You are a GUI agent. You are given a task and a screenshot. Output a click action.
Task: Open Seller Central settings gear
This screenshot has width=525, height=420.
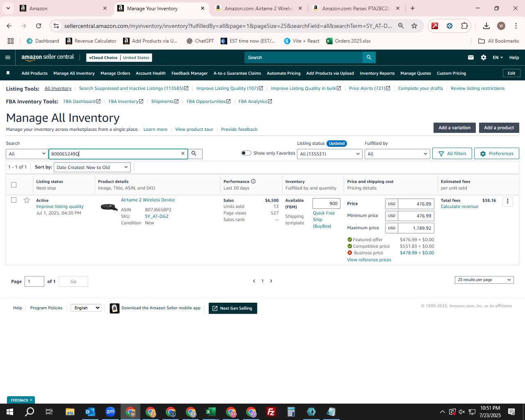coord(484,57)
